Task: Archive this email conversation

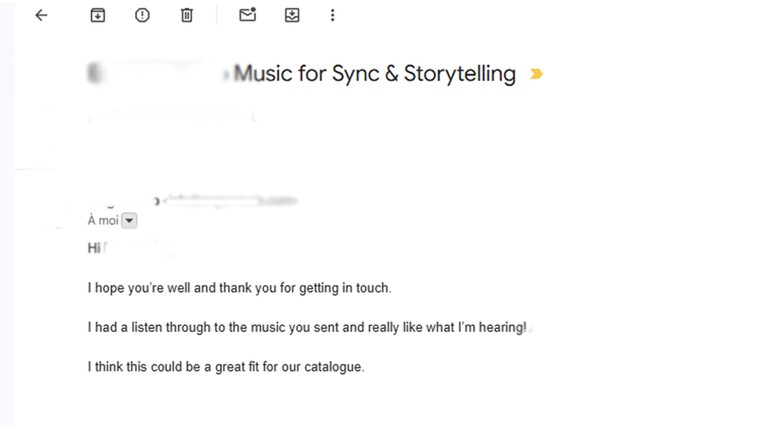Action: (98, 15)
